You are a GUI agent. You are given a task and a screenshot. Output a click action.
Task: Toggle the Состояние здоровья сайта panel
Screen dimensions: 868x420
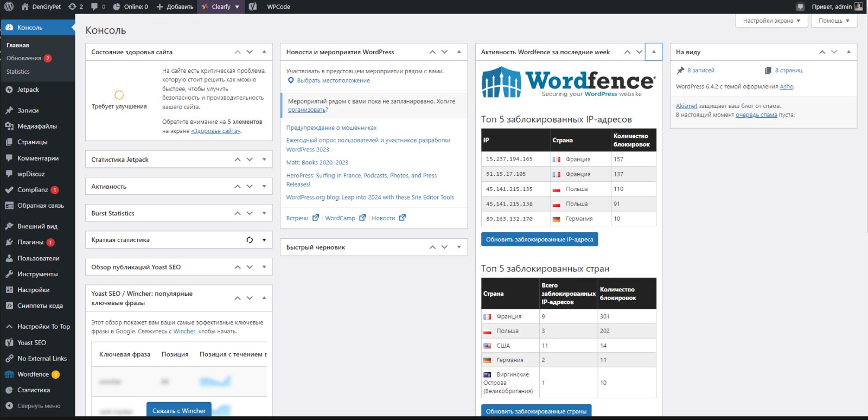pos(264,52)
